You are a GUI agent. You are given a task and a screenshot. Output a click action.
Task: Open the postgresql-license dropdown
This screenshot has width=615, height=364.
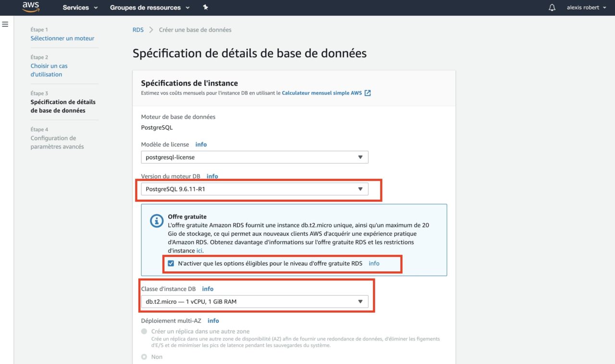(x=255, y=157)
